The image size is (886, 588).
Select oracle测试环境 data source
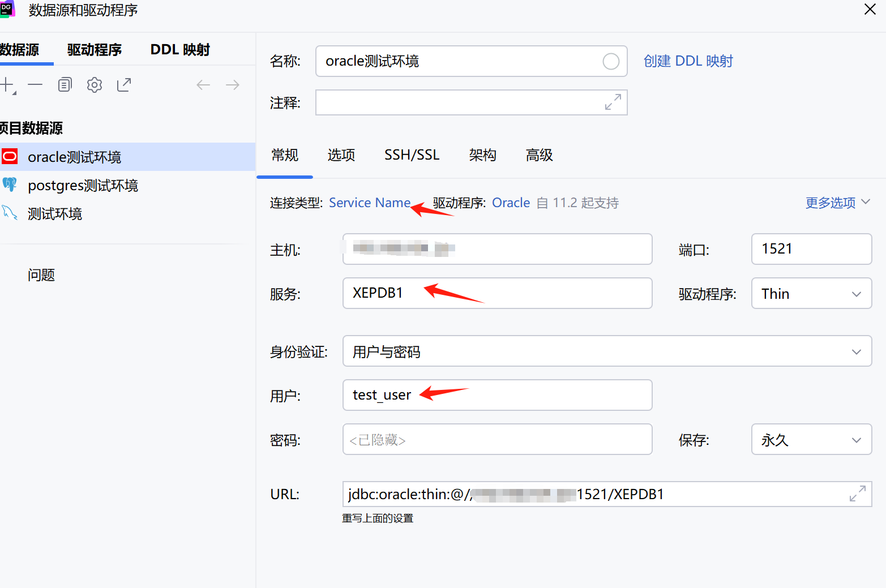pos(128,157)
